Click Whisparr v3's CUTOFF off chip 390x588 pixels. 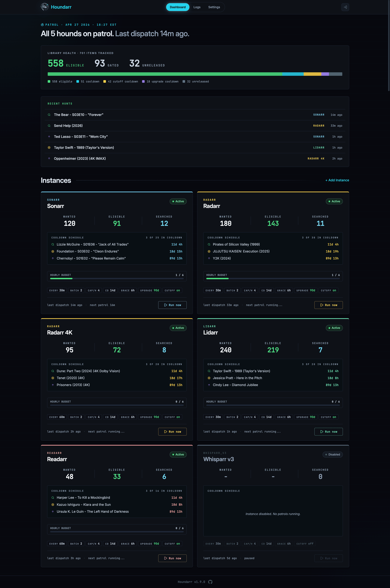pyautogui.click(x=305, y=544)
